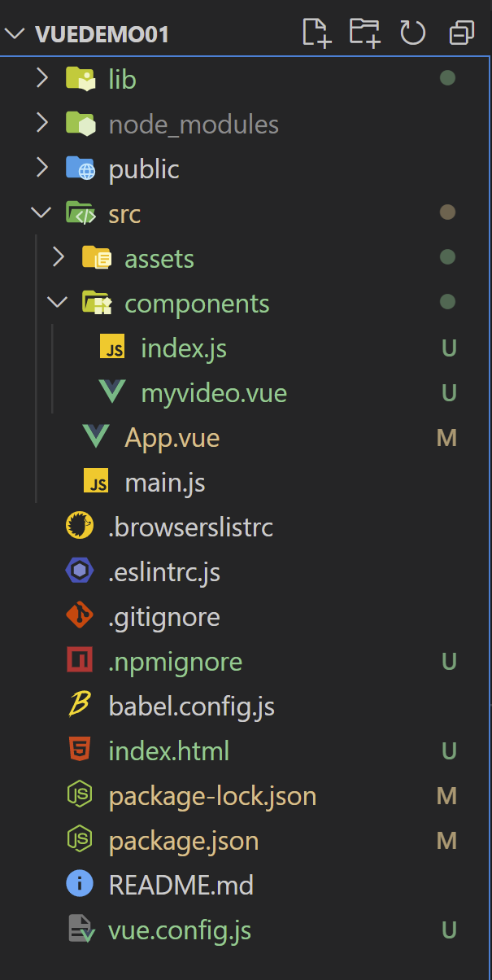Screen dimensions: 492x980
Task: Select the node_modules folder name
Action: (194, 125)
